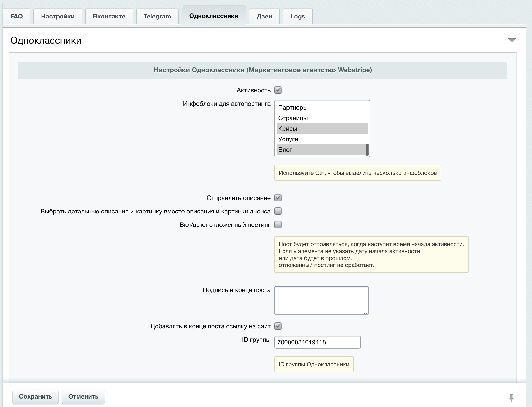Toggle the Активность checkbox
The height and width of the screenshot is (407, 532).
pos(278,90)
